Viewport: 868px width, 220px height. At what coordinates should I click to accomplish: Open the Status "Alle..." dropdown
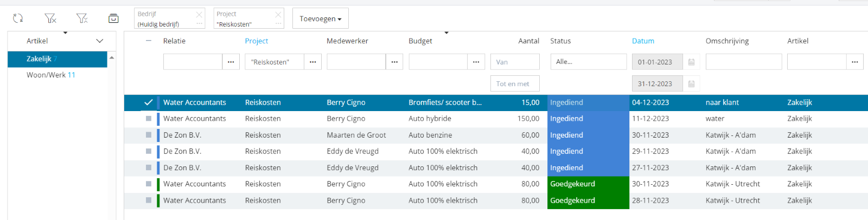click(x=589, y=62)
